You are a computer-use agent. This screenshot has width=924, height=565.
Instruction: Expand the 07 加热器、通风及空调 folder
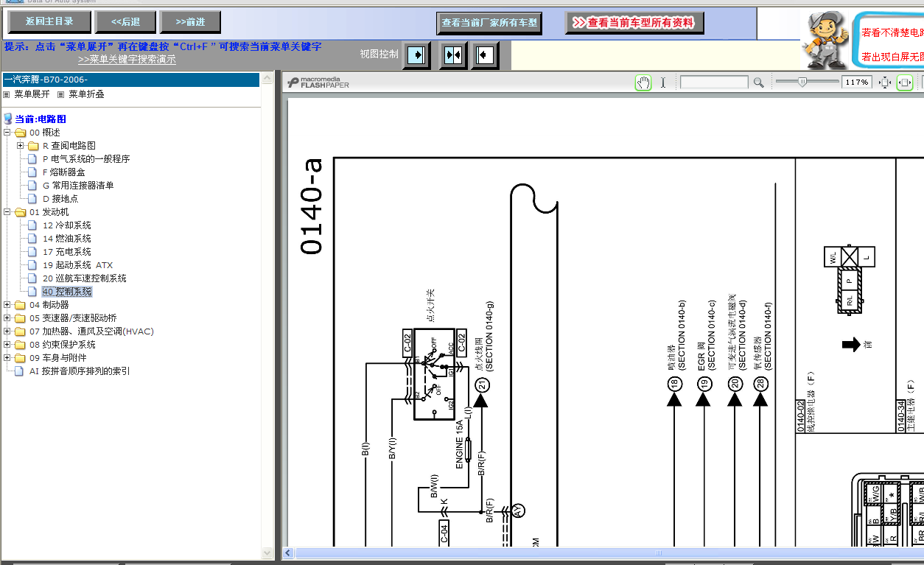(x=7, y=331)
